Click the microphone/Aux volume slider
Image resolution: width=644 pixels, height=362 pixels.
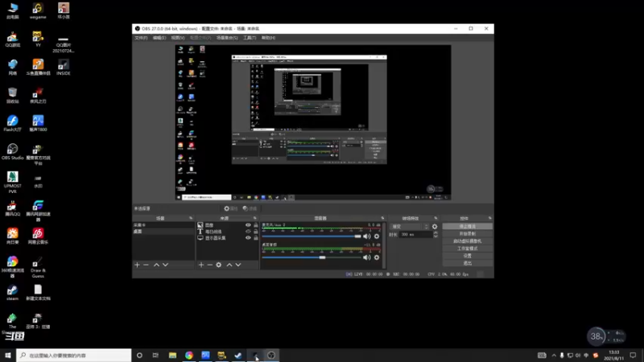point(312,237)
